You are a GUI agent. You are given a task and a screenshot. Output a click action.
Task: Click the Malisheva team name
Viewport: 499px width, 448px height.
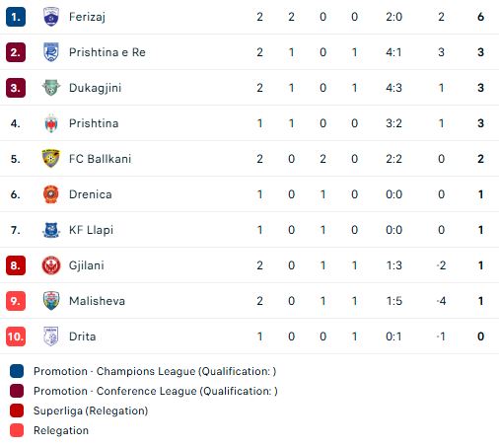coord(97,301)
